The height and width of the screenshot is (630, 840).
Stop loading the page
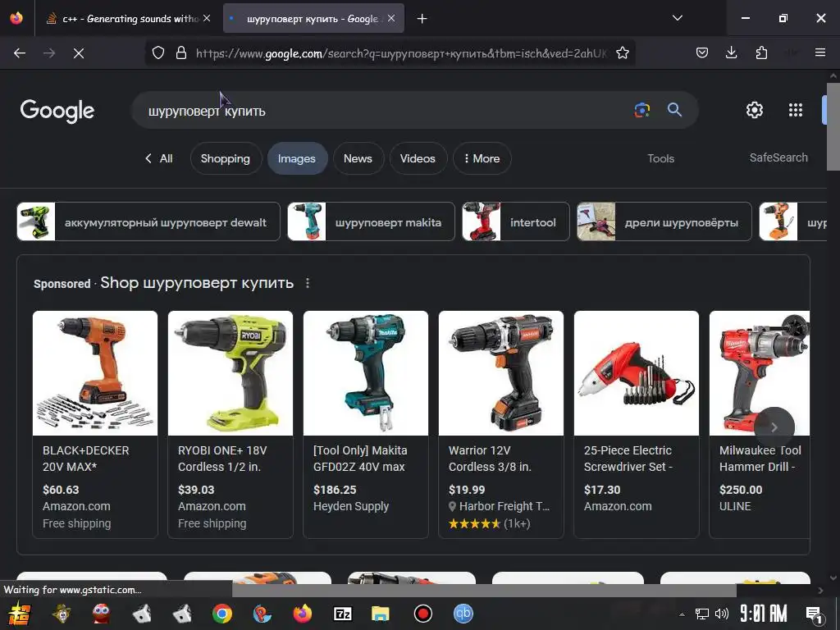pyautogui.click(x=79, y=53)
